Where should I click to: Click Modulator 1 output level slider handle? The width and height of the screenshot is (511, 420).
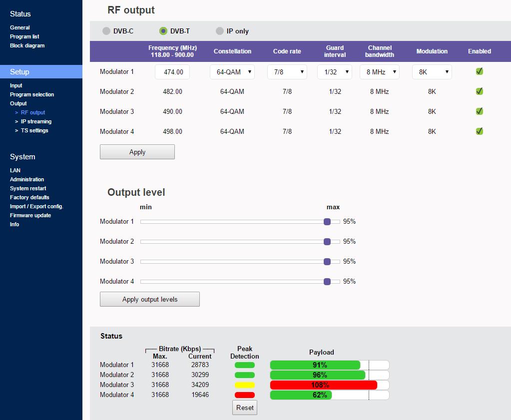327,222
